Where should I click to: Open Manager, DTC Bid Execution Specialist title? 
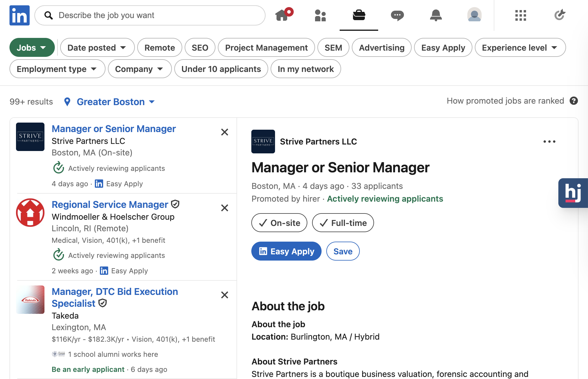115,298
